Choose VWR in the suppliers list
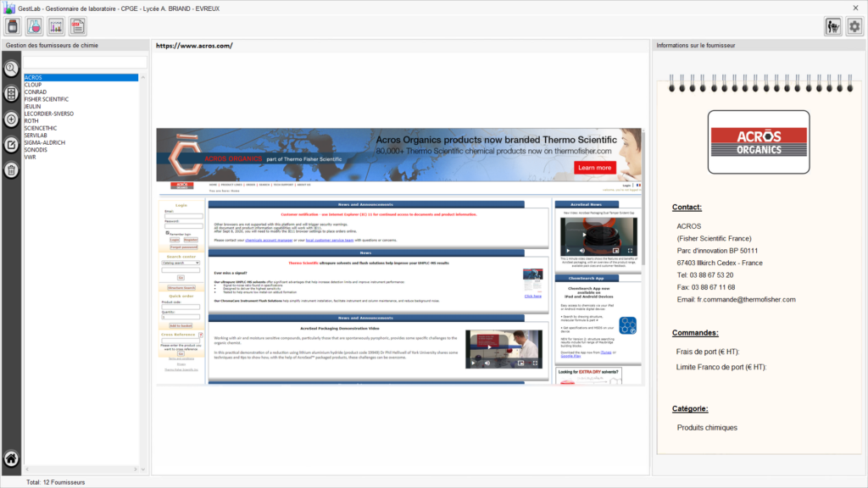 31,157
